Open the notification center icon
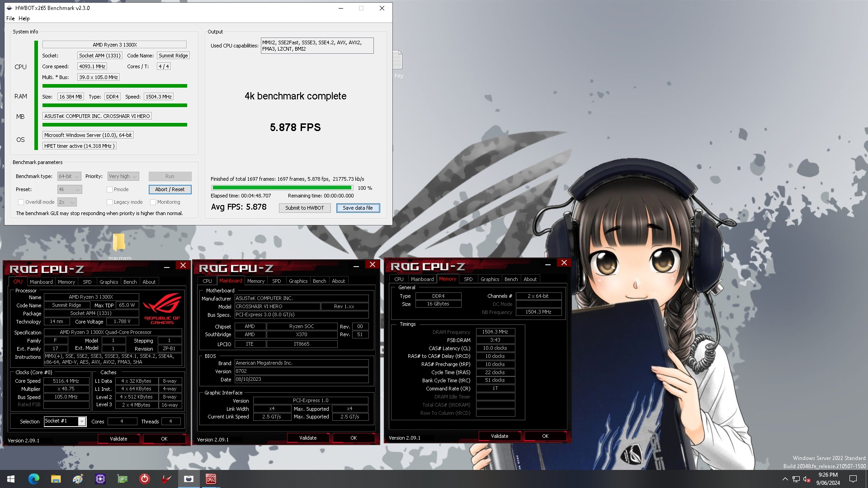 click(x=853, y=479)
